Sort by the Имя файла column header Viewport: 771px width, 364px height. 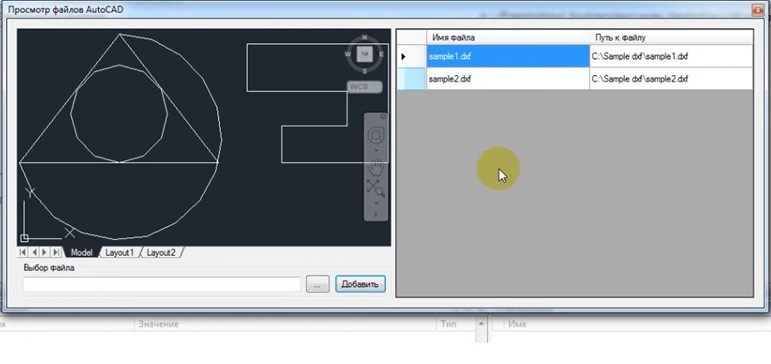tap(508, 37)
